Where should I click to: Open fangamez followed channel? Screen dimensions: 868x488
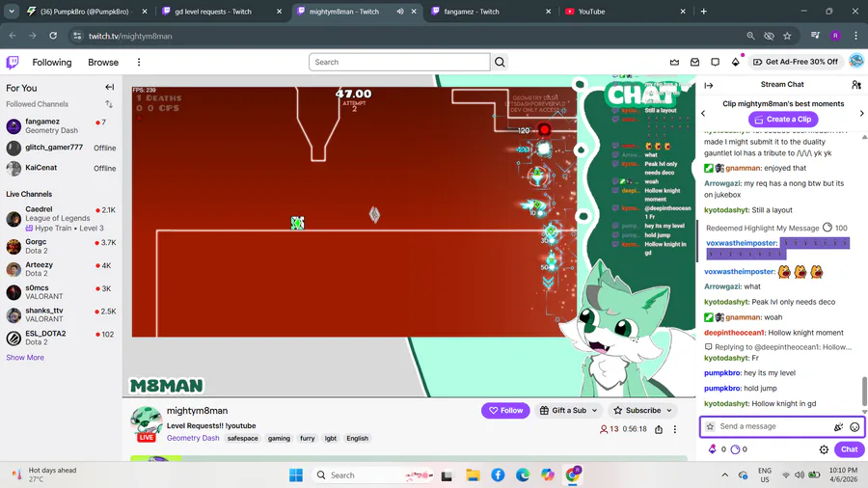click(x=61, y=125)
